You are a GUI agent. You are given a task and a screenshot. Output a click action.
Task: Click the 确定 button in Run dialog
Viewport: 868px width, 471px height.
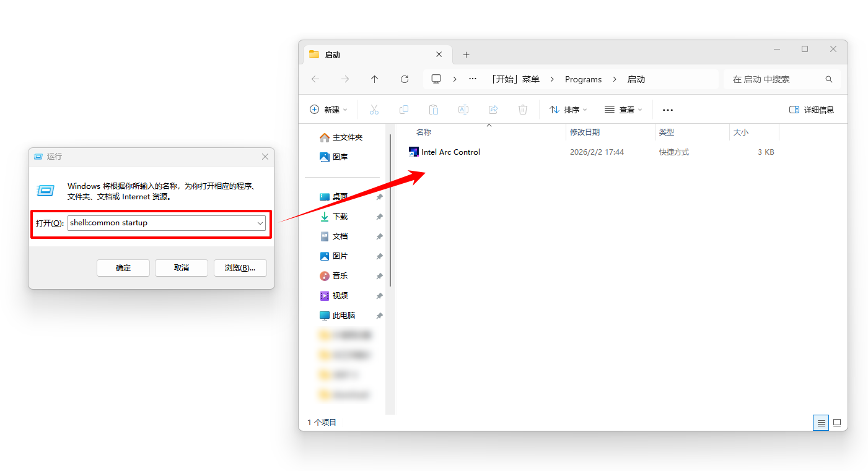pyautogui.click(x=123, y=268)
